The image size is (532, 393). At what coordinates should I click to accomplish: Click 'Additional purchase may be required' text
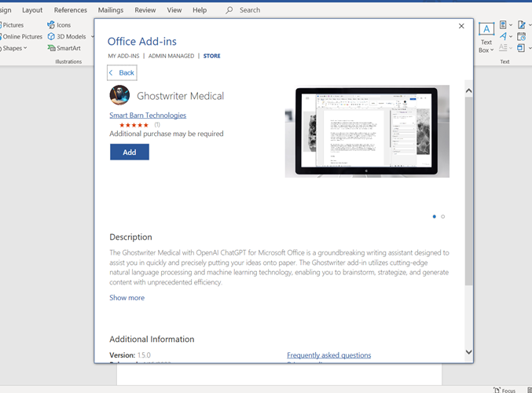pyautogui.click(x=167, y=134)
